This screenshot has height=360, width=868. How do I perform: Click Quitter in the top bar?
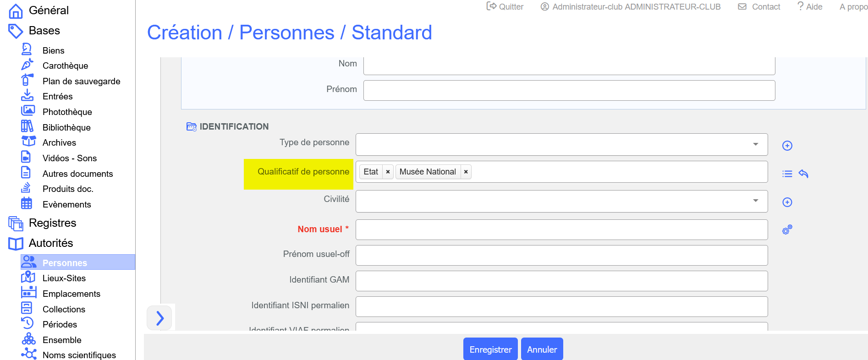(x=505, y=7)
